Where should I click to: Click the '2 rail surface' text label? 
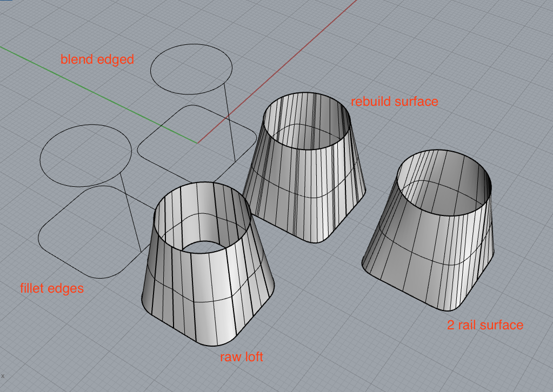point(484,325)
